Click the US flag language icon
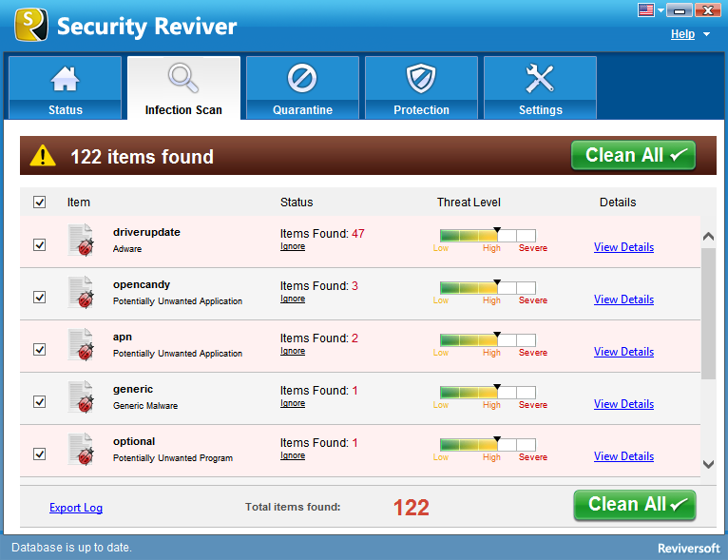Screen dimensions: 728x560 (x=646, y=10)
